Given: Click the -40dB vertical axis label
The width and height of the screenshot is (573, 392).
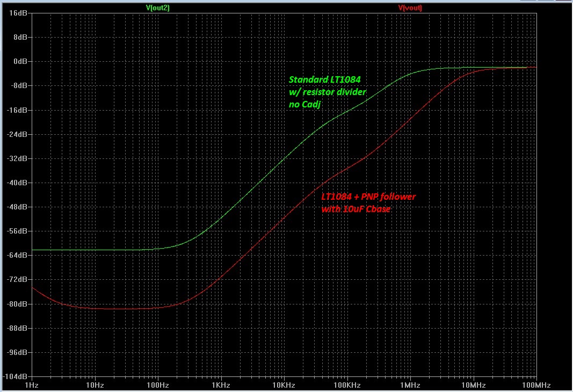Looking at the screenshot, I should coord(17,183).
